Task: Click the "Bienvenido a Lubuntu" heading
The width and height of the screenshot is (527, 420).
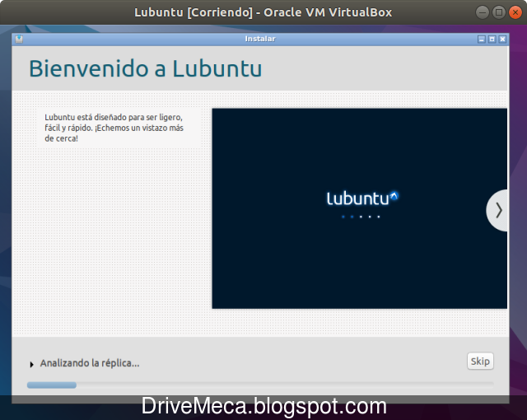Action: [145, 68]
